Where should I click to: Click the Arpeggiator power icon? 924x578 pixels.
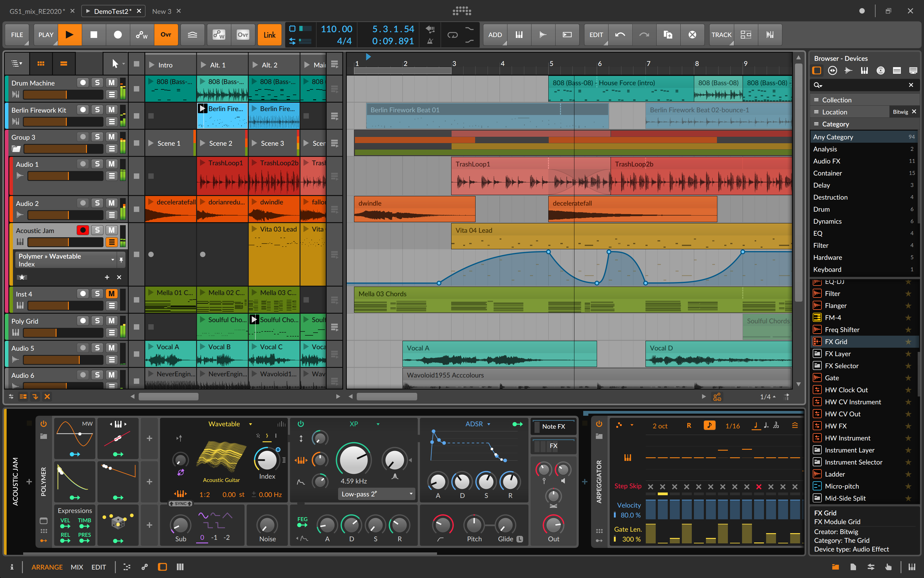[599, 424]
